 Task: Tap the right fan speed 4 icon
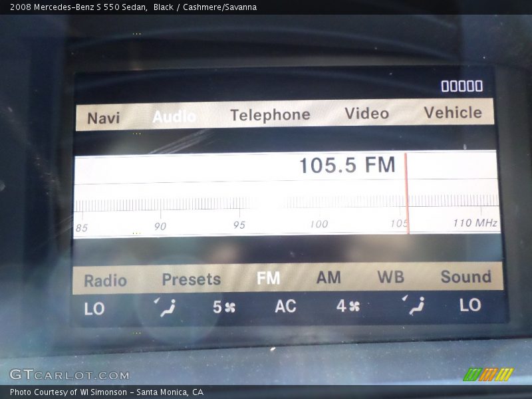pyautogui.click(x=348, y=307)
